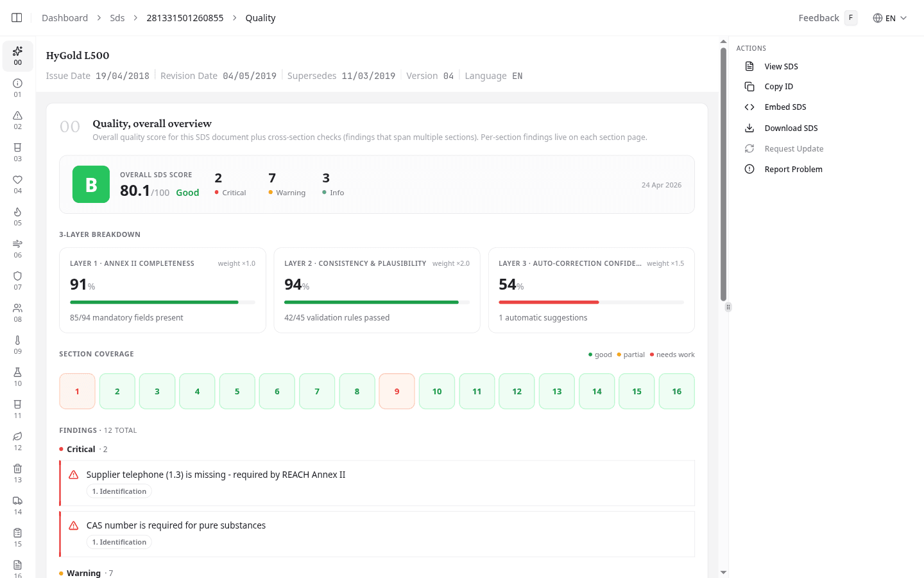The height and width of the screenshot is (578, 924).
Task: Click Identification tag under supplier telephone finding
Action: (x=119, y=491)
